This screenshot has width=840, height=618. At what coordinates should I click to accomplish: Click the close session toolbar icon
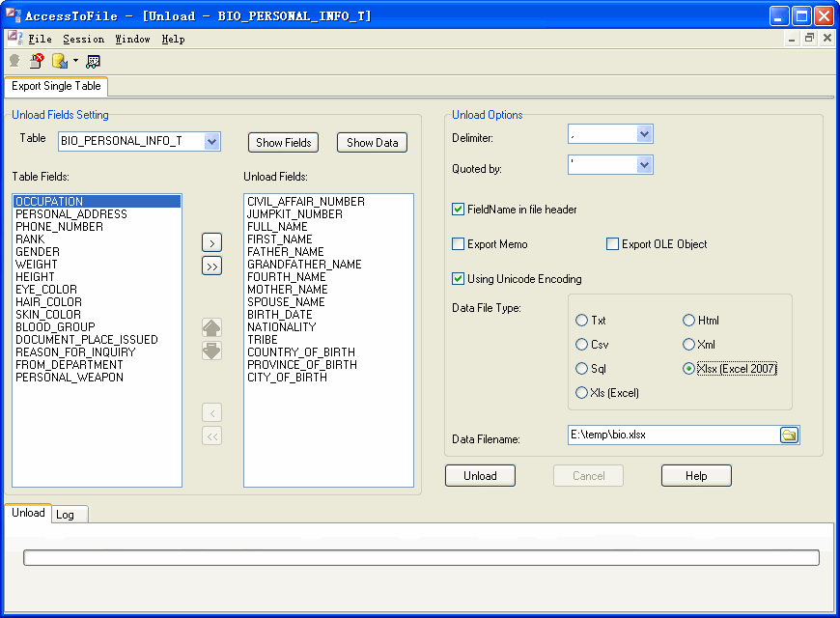(37, 61)
